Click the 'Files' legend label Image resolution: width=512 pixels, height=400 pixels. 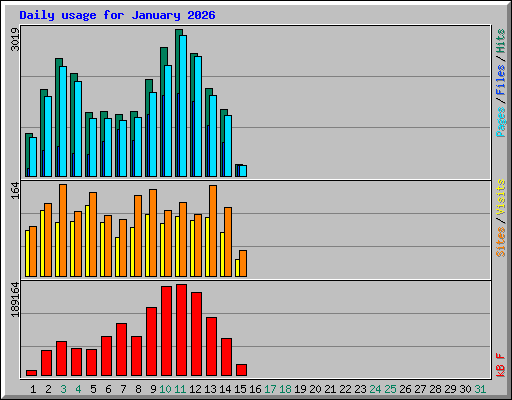(x=500, y=80)
